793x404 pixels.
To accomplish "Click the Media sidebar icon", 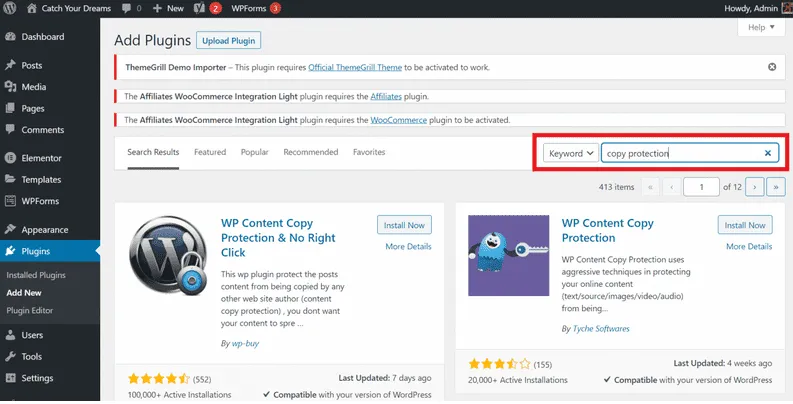I will [10, 86].
